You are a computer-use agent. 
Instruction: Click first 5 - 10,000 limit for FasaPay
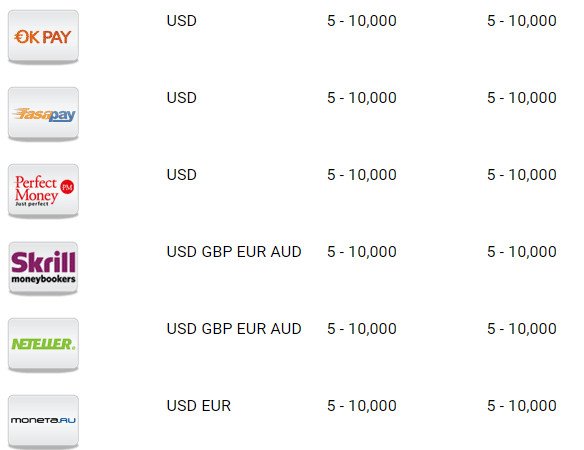click(x=362, y=98)
